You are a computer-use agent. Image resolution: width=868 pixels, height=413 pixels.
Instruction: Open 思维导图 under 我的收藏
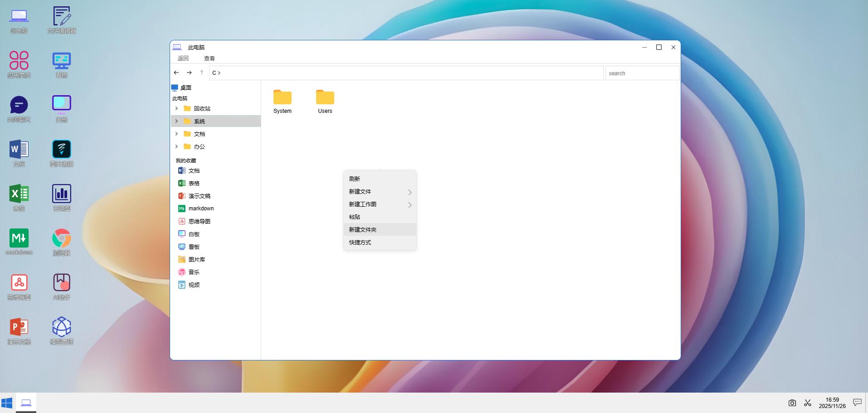194,221
